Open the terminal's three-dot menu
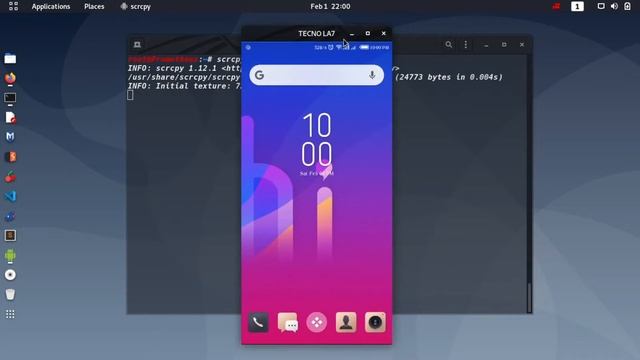This screenshot has width=640, height=360. click(466, 44)
